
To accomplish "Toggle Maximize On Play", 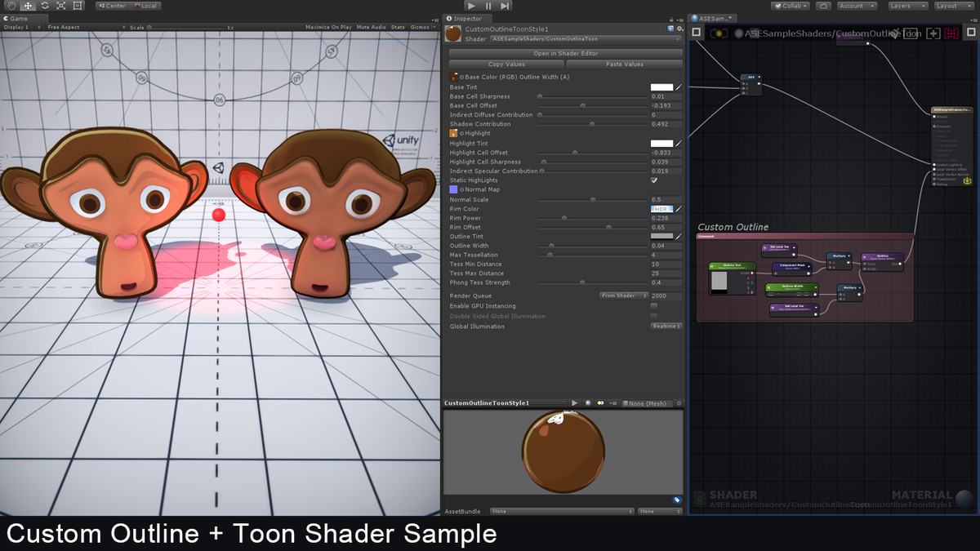I will tap(329, 27).
